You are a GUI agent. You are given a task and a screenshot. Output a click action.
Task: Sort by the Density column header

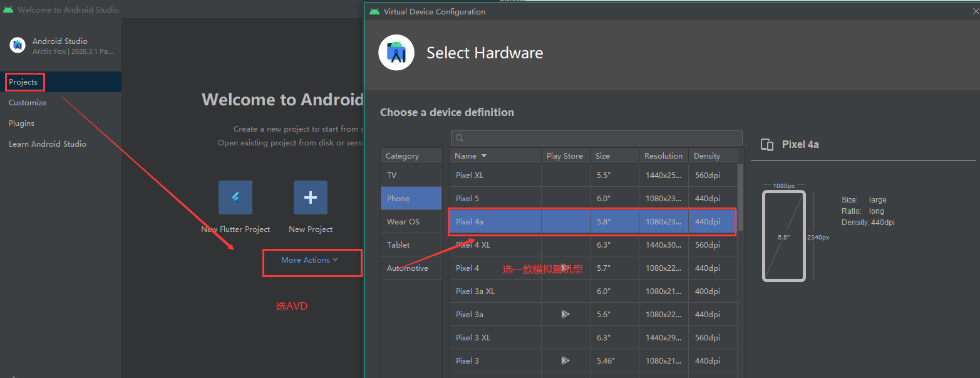[x=713, y=156]
